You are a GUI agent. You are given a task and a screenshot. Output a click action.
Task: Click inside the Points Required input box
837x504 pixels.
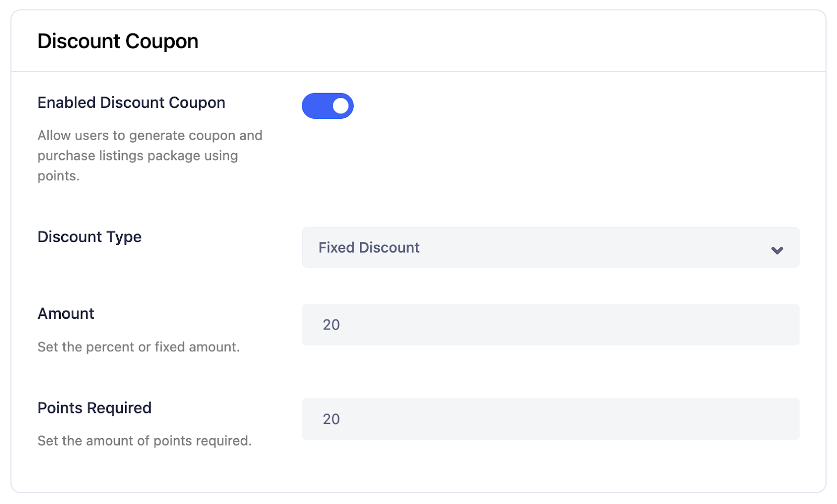click(x=549, y=418)
